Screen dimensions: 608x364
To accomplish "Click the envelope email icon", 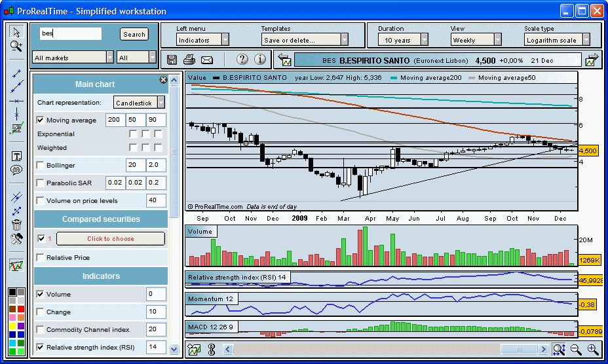I will [x=207, y=60].
